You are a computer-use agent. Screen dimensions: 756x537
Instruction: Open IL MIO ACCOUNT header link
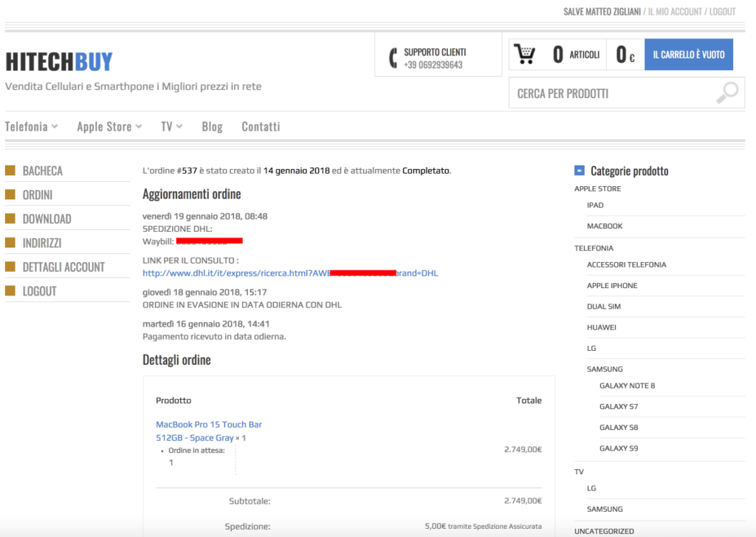[x=675, y=12]
